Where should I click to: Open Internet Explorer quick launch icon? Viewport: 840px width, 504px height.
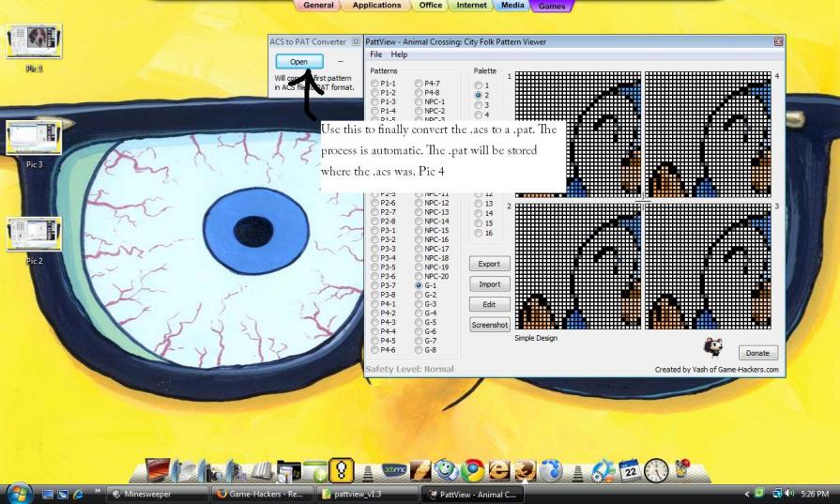78,495
